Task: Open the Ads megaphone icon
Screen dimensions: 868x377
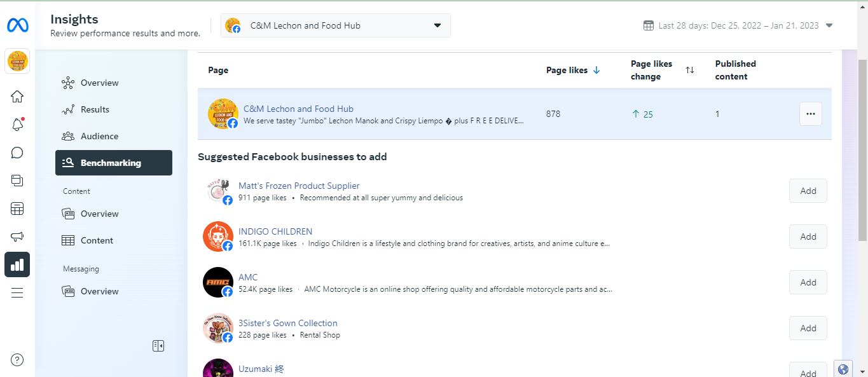Action: click(x=17, y=236)
